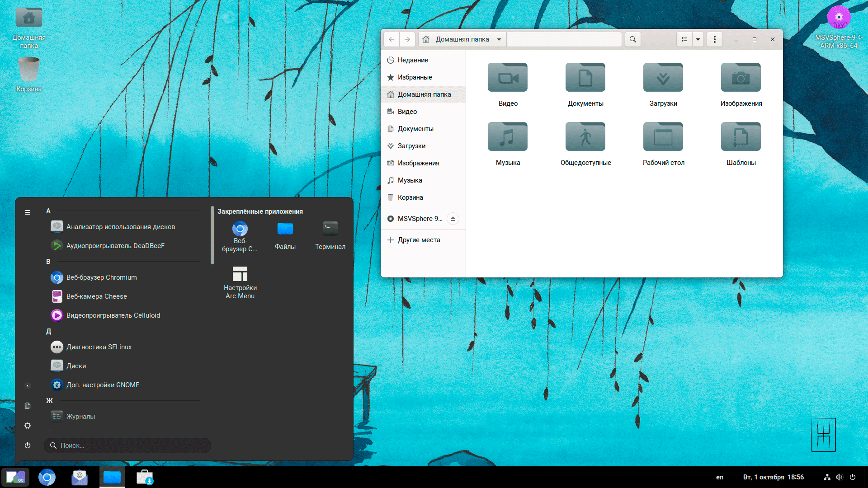Open the Chromium browser in the taskbar
This screenshot has width=868, height=488.
[x=47, y=477]
